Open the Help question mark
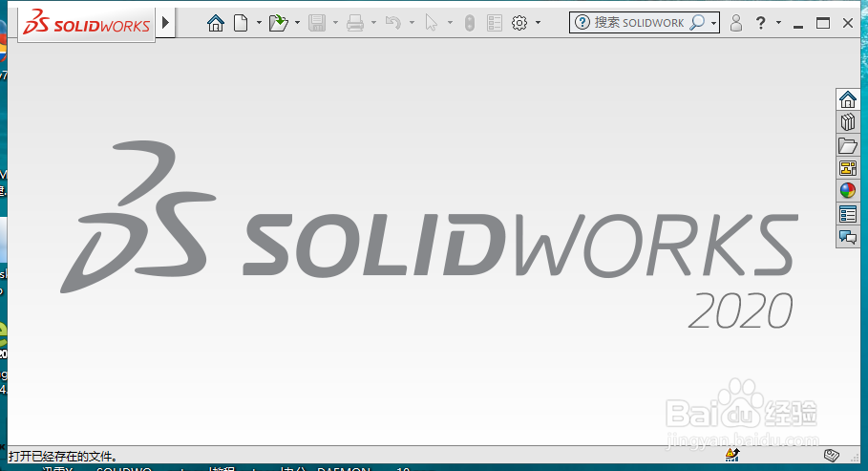This screenshot has height=471, width=868. point(761,23)
